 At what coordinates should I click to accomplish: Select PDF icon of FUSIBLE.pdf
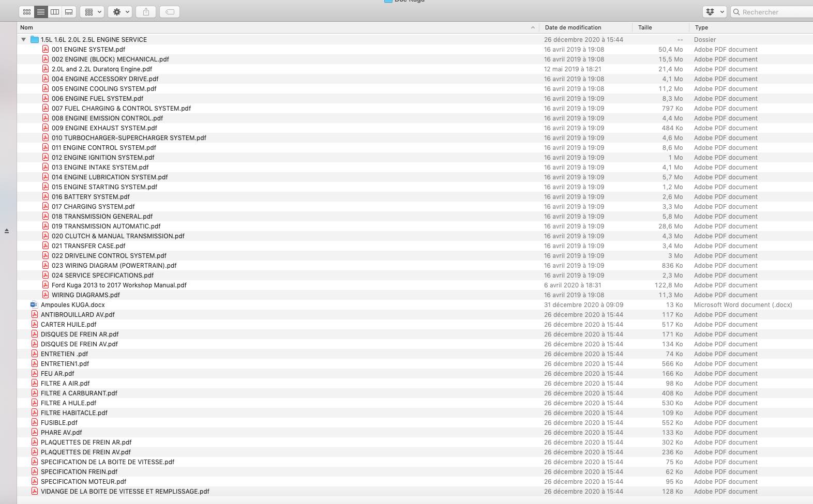[x=35, y=422]
